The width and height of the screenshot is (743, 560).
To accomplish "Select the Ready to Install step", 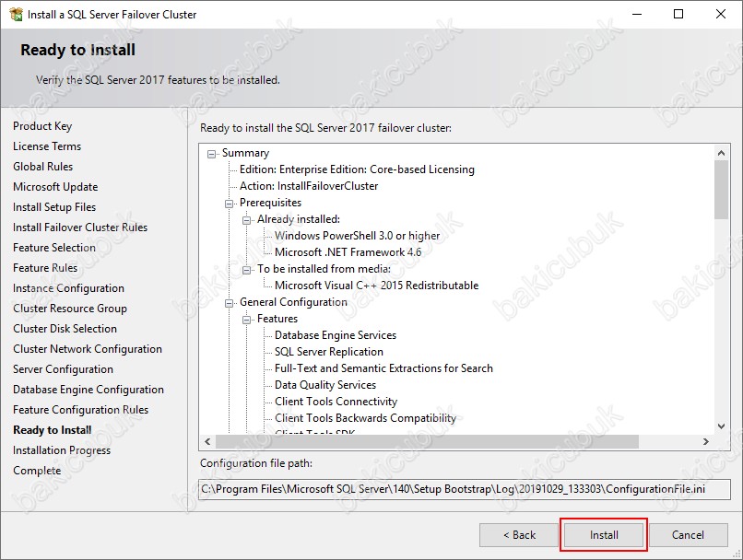I will tap(53, 430).
